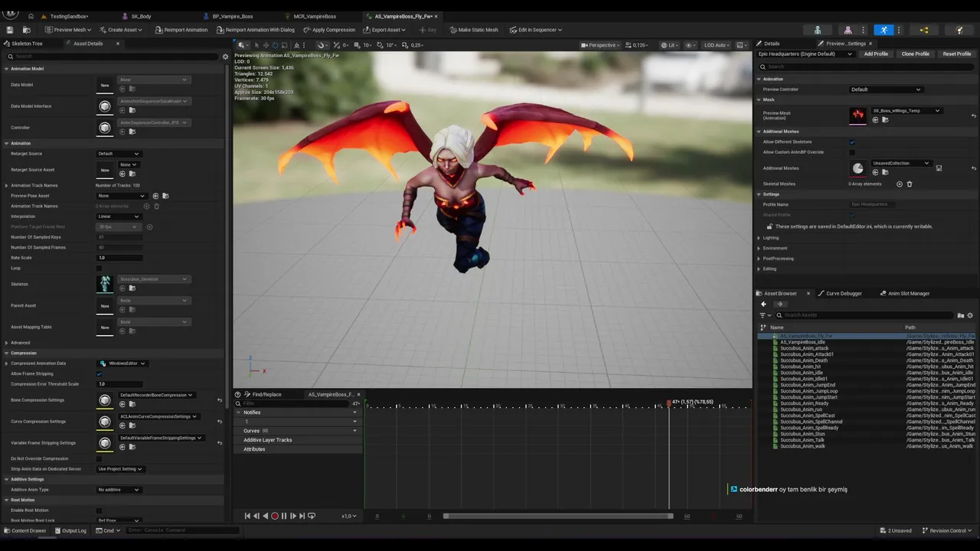The width and height of the screenshot is (980, 551).
Task: Open the Retarget Source dropdown
Action: pyautogui.click(x=119, y=154)
